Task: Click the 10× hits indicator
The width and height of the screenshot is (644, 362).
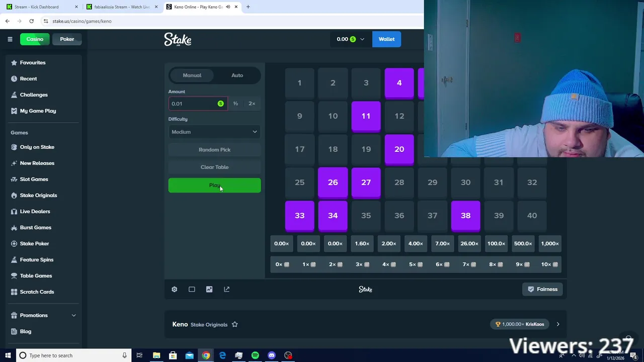Action: [x=549, y=264]
